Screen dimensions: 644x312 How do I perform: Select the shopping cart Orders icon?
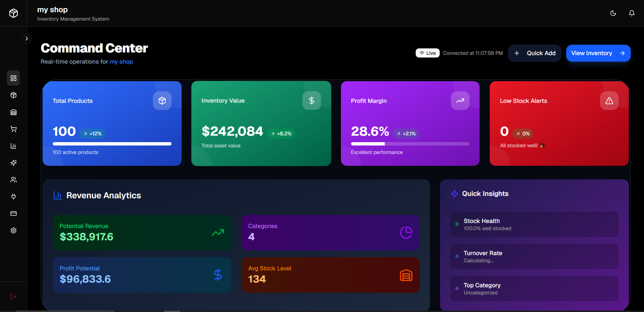point(14,129)
